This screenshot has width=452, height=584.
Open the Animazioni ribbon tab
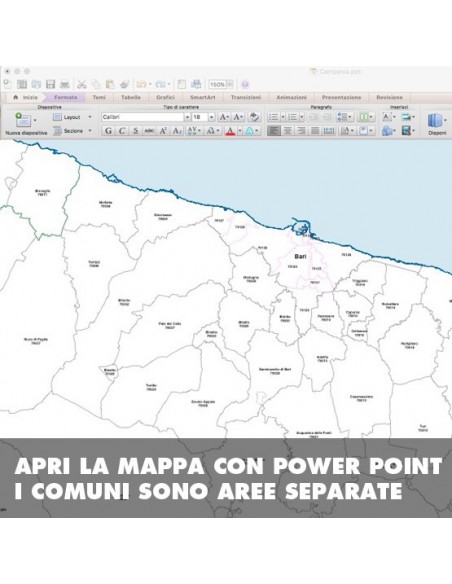click(x=292, y=97)
